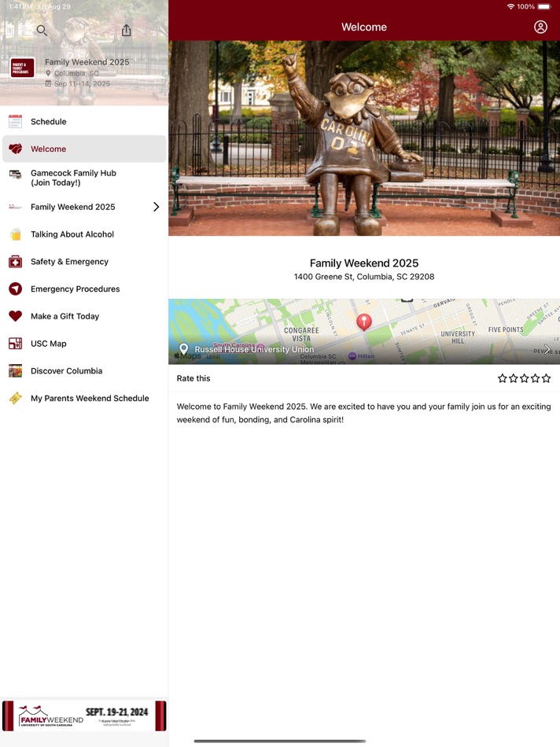560x747 pixels.
Task: Click the first-aid kit icon for Safety & Emergency
Action: click(x=15, y=262)
